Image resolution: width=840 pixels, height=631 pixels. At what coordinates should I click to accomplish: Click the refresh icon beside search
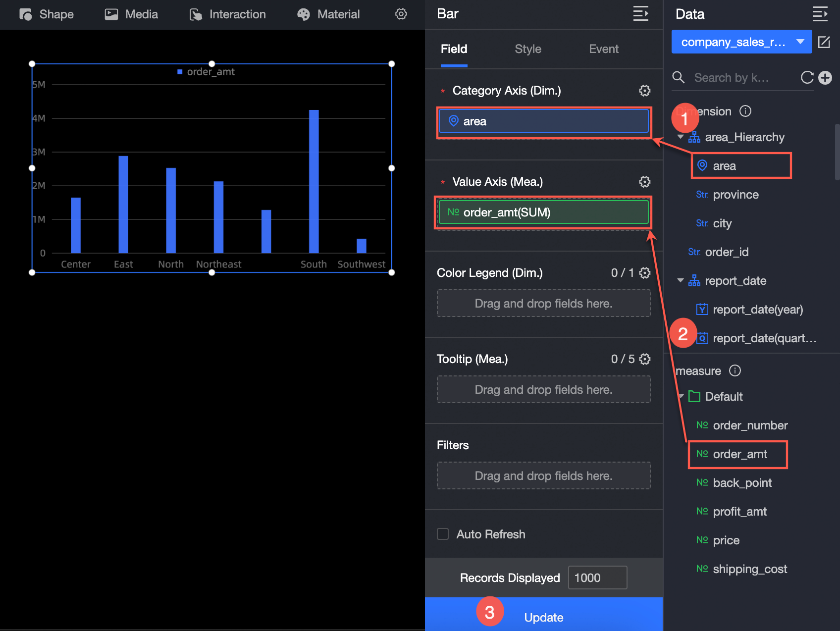807,78
